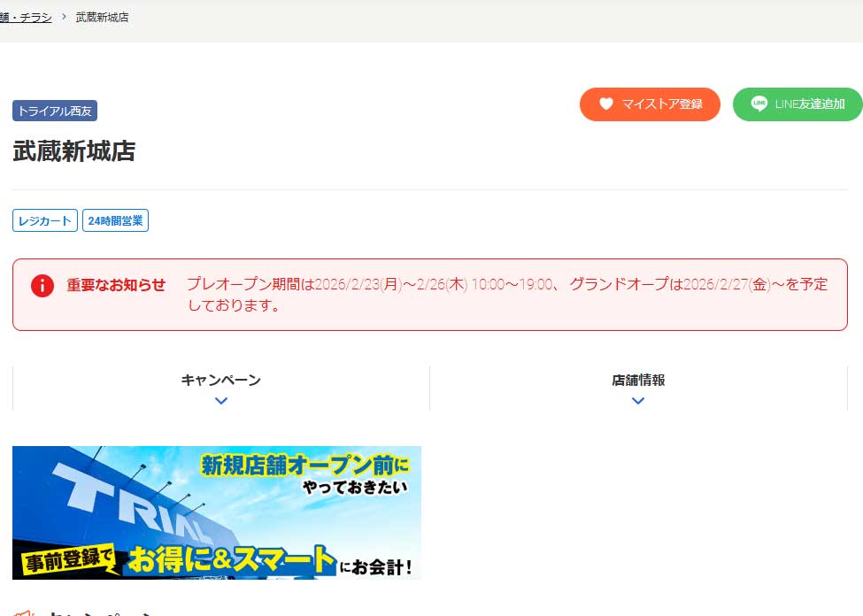863x616 pixels.
Task: Select the レジカート service icon label
Action: [44, 220]
